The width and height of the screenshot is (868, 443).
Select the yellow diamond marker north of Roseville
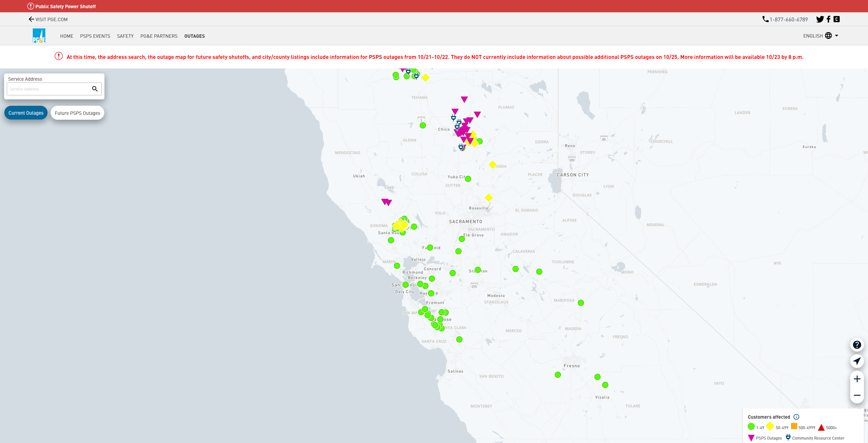coord(489,198)
